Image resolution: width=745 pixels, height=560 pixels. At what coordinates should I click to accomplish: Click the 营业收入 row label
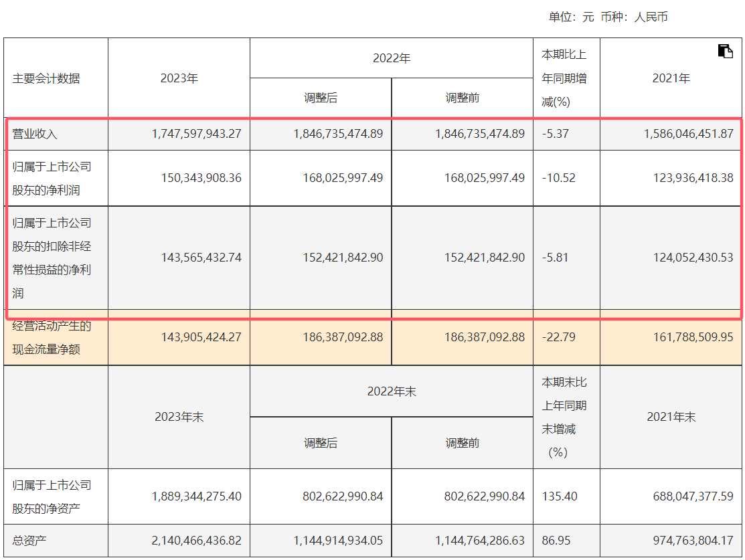(35, 134)
